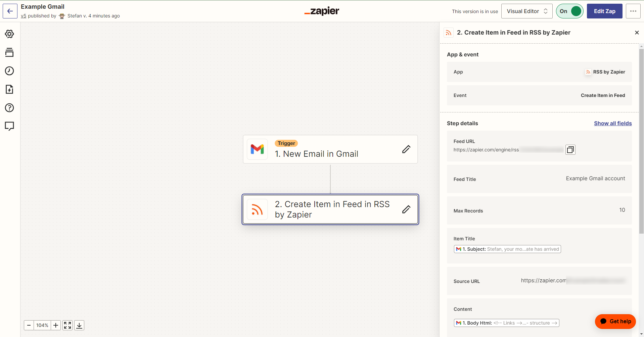Viewport: 644px width, 337px height.
Task: Open Zap settings gear icon
Action: click(9, 34)
